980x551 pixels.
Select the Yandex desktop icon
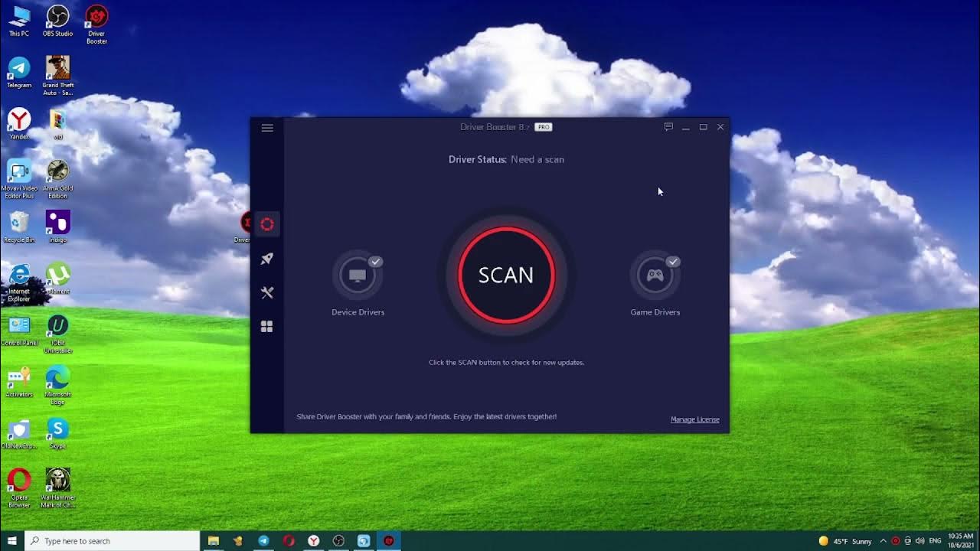tap(19, 124)
